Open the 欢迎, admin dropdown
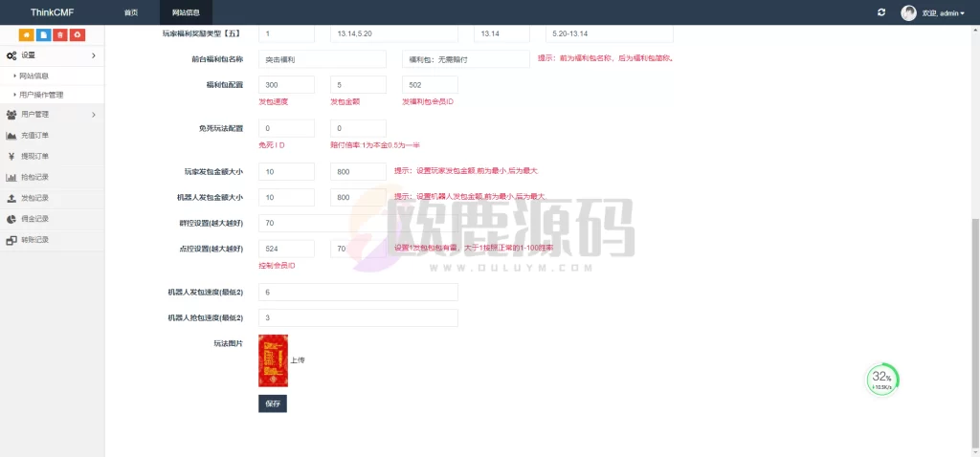This screenshot has height=457, width=980. tap(943, 13)
